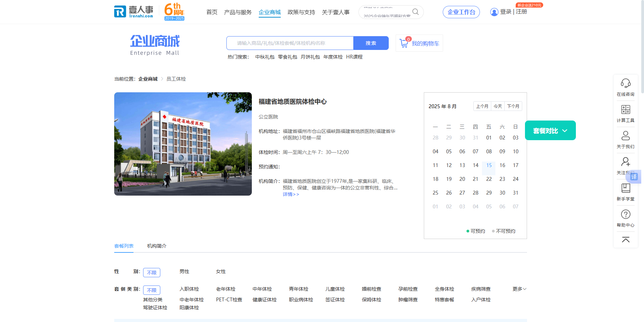Click hot search 月饼礼包

pyautogui.click(x=310, y=57)
